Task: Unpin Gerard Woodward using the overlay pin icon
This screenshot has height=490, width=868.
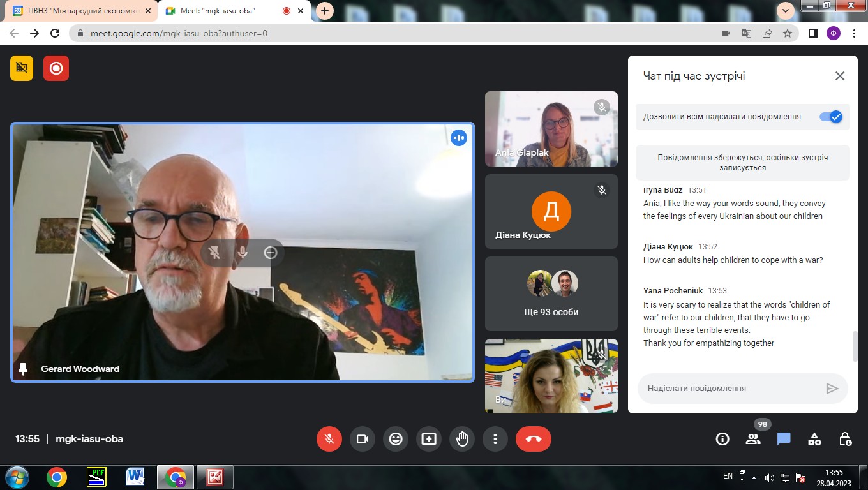Action: [x=214, y=253]
